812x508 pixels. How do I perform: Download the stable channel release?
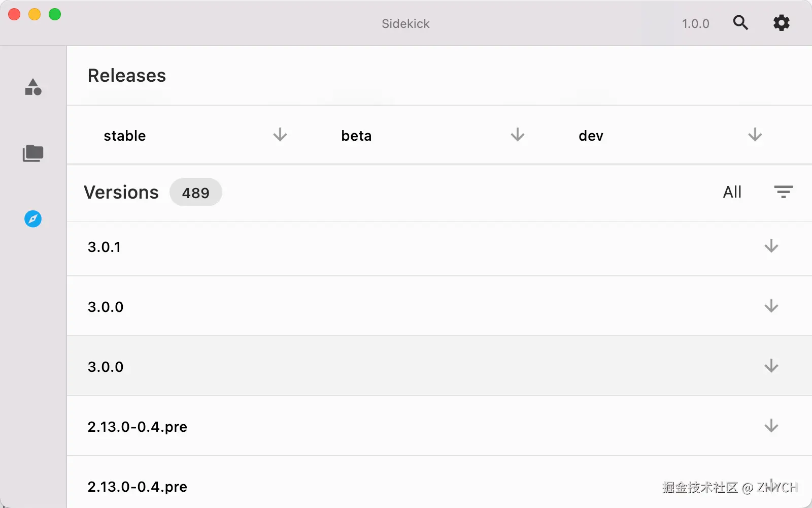(280, 135)
